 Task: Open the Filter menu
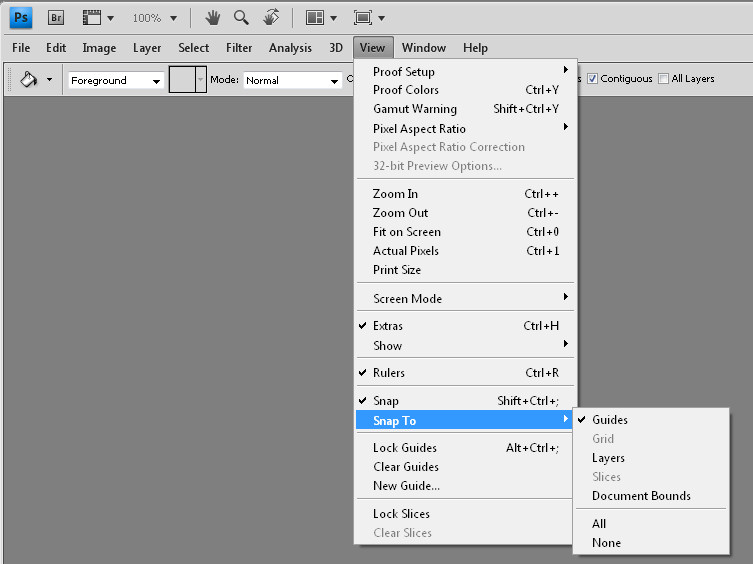[x=239, y=48]
